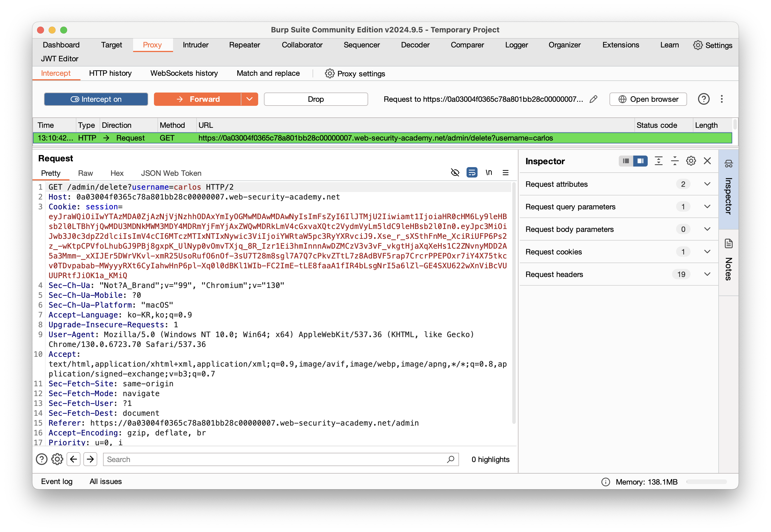This screenshot has height=532, width=771.
Task: Click the request Search input field
Action: coord(277,459)
